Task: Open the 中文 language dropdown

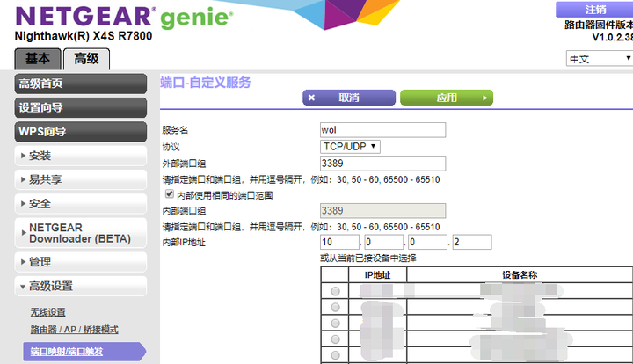Action: coord(600,59)
